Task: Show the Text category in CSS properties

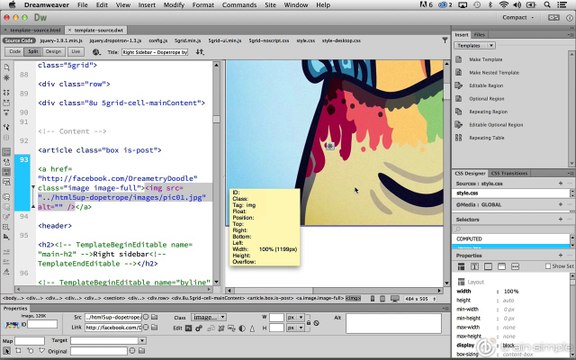Action: coord(475,267)
